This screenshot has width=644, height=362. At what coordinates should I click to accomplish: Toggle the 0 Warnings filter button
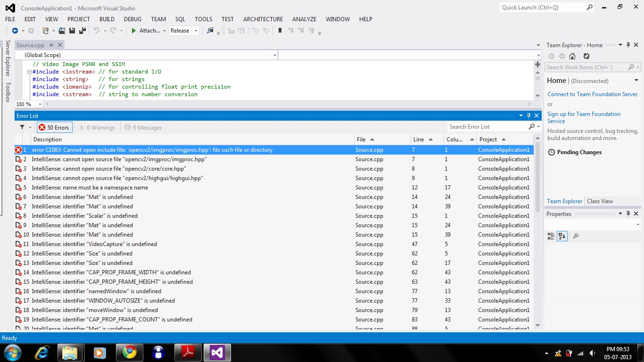pos(97,128)
